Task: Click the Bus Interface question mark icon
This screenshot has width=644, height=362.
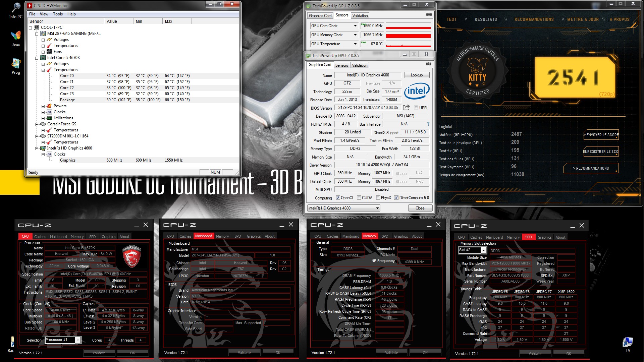Action: pyautogui.click(x=428, y=124)
